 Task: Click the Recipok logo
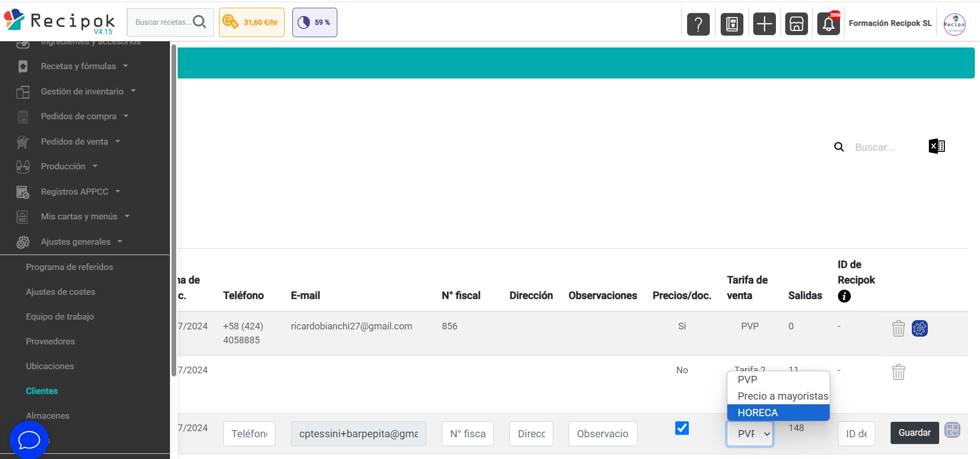[x=59, y=21]
